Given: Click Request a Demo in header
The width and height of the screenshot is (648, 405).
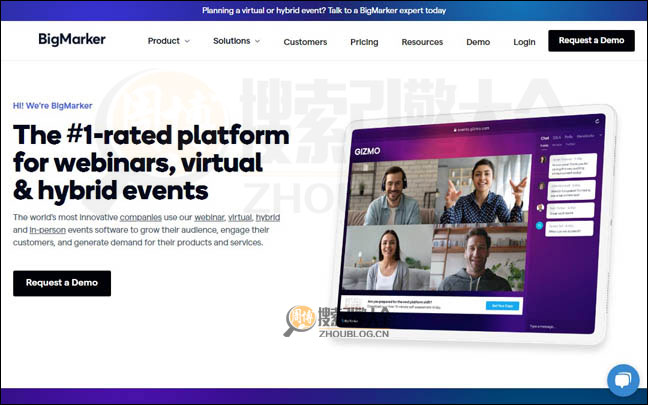Looking at the screenshot, I should pos(591,40).
